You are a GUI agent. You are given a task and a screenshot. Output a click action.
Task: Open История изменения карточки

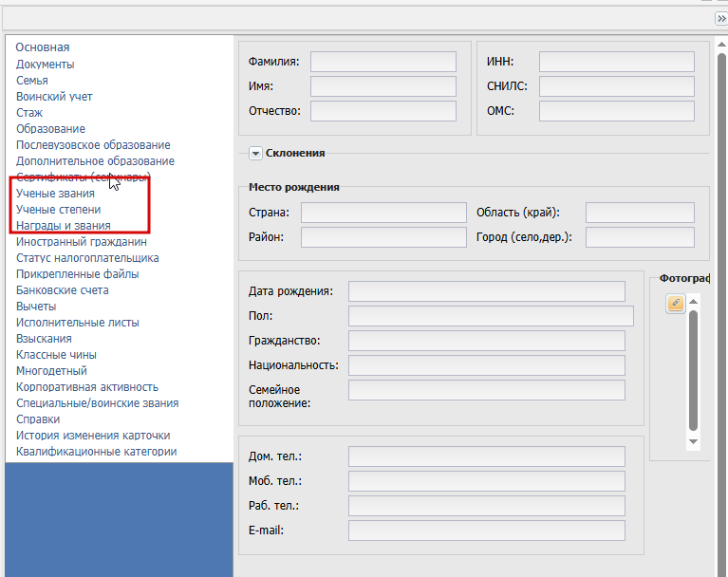pyautogui.click(x=93, y=436)
